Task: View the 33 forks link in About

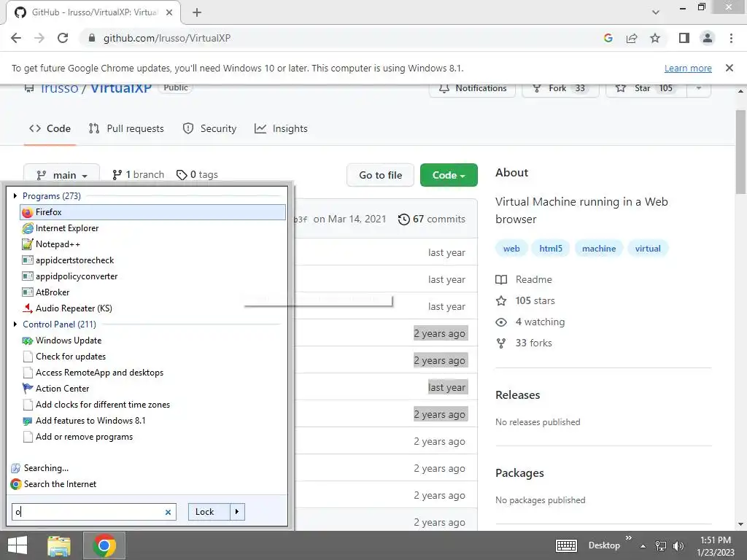Action: 524,343
